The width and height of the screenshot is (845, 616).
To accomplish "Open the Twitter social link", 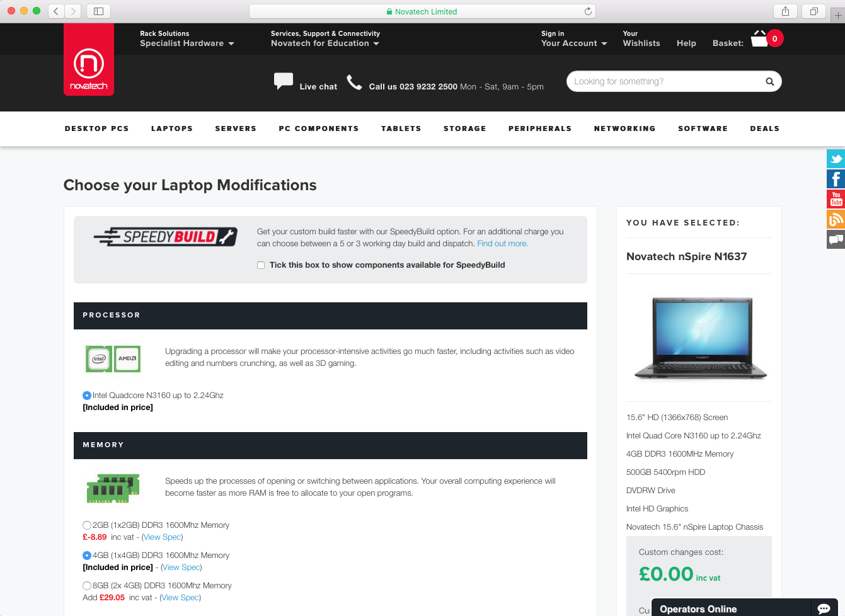I will (x=836, y=159).
